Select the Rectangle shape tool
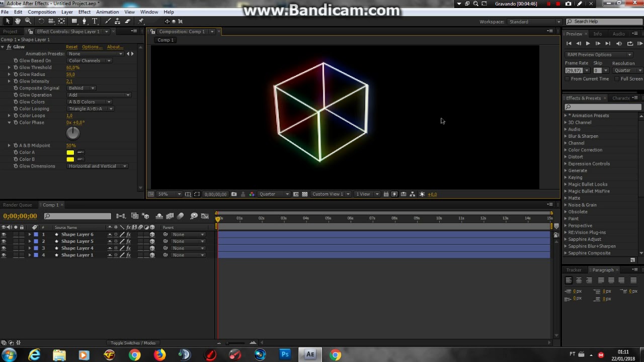The height and width of the screenshot is (362, 644). pyautogui.click(x=74, y=21)
